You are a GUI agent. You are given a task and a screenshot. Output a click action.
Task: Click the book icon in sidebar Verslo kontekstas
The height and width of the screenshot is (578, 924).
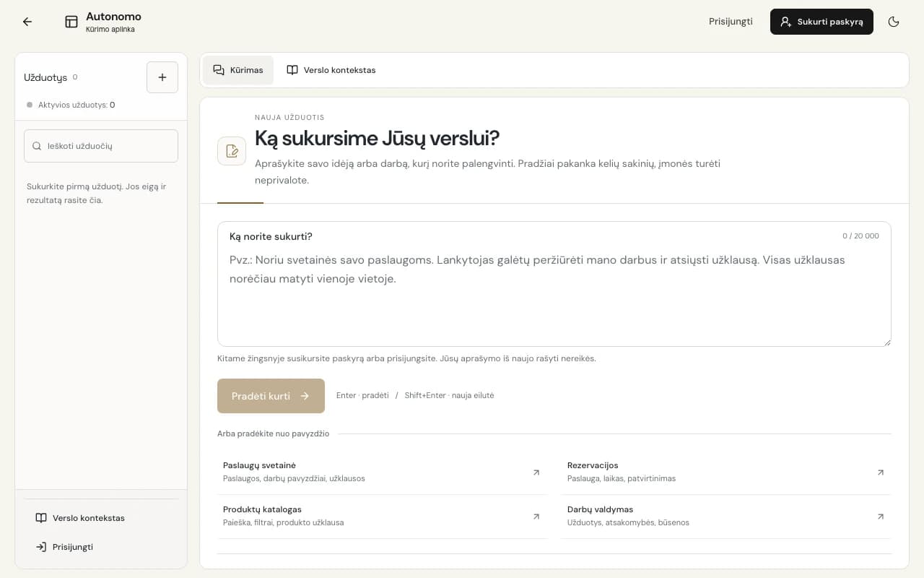41,518
